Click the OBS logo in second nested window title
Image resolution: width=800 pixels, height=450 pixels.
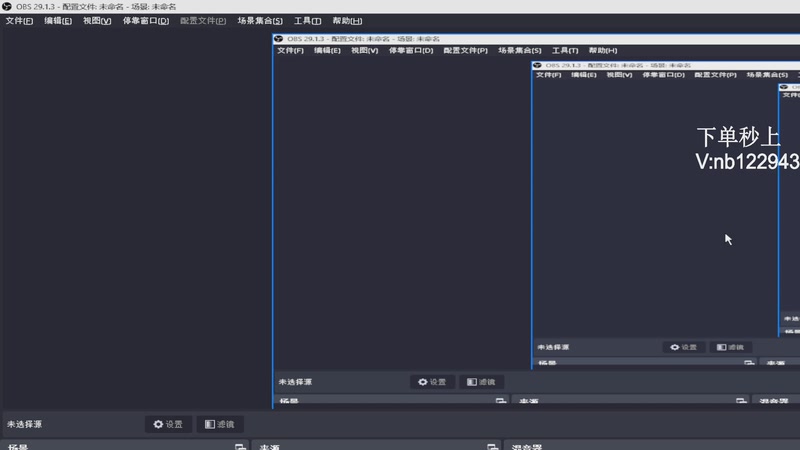(537, 65)
